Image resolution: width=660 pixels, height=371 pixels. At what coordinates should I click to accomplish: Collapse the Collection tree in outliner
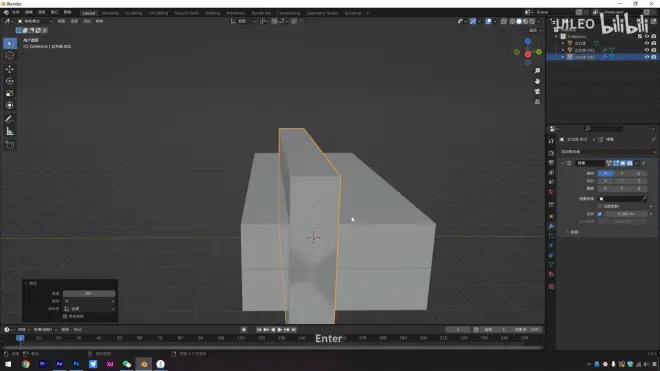(x=556, y=37)
